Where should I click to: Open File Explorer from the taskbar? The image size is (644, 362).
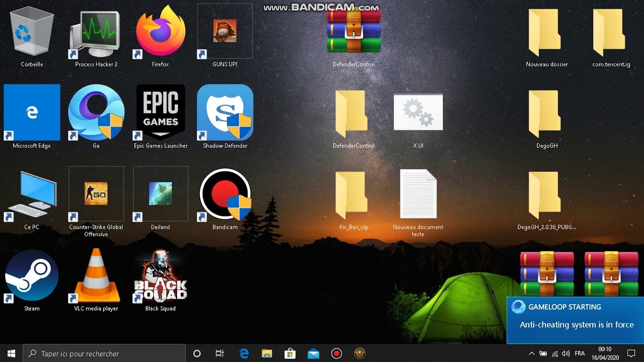(267, 353)
